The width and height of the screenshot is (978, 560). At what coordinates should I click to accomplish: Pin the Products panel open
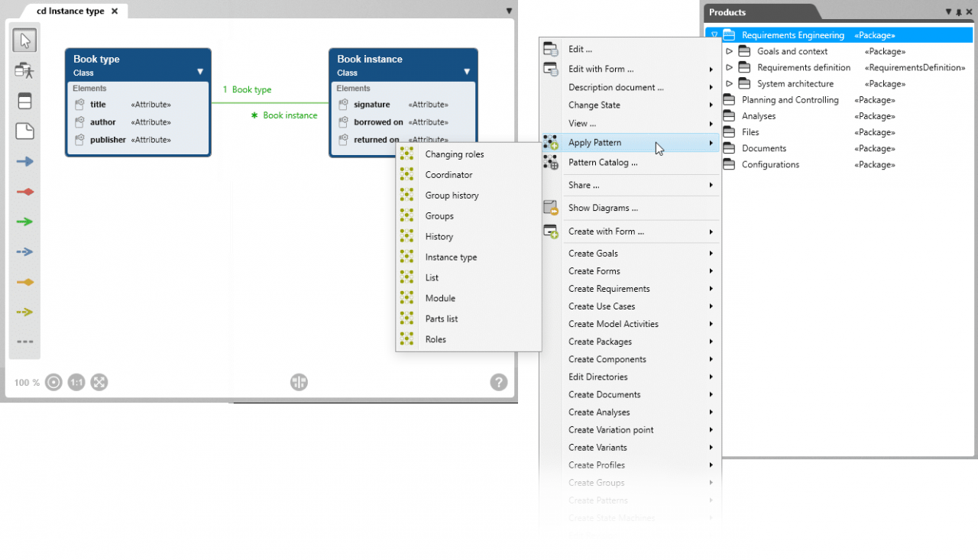[x=960, y=11]
